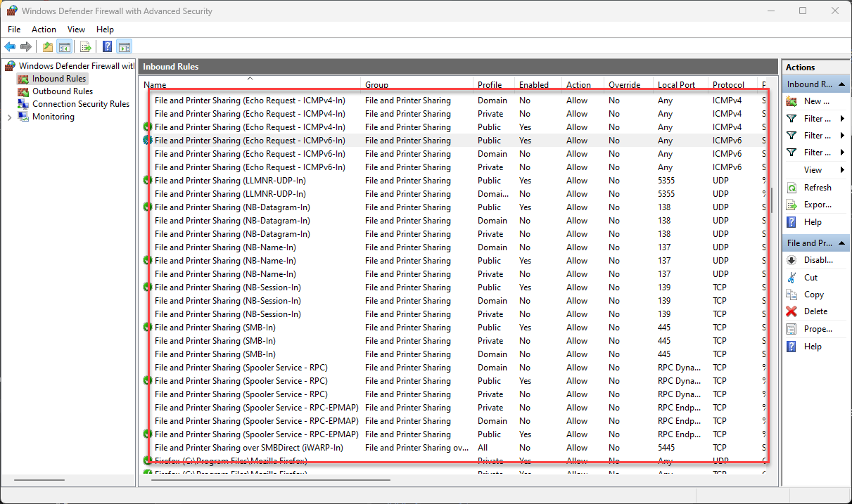
Task: Select Inbound Rules in the console tree
Action: pos(59,79)
